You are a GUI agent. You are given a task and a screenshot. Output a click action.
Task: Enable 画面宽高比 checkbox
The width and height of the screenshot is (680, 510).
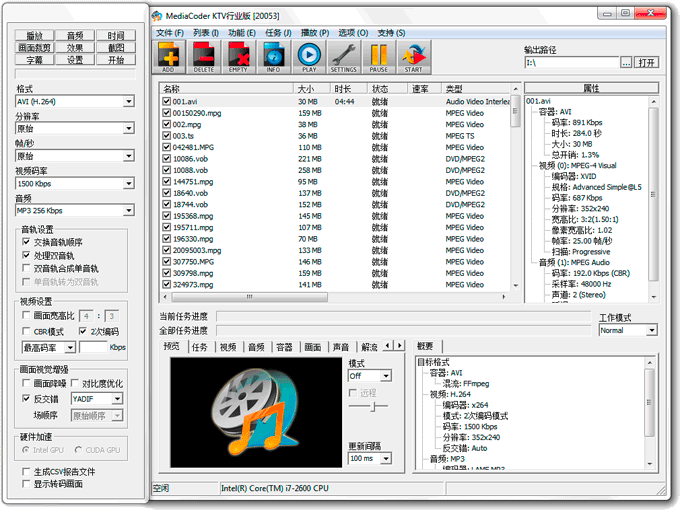click(26, 315)
